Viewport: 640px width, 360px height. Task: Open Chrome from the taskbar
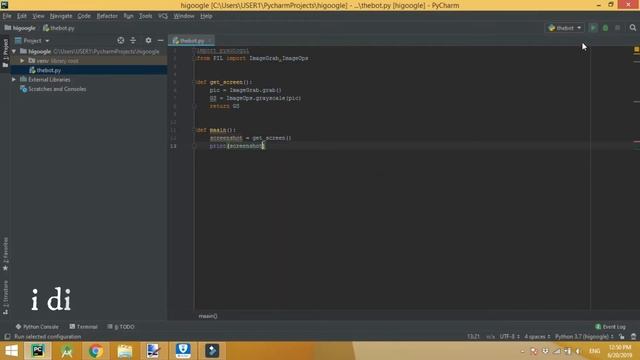click(x=96, y=351)
